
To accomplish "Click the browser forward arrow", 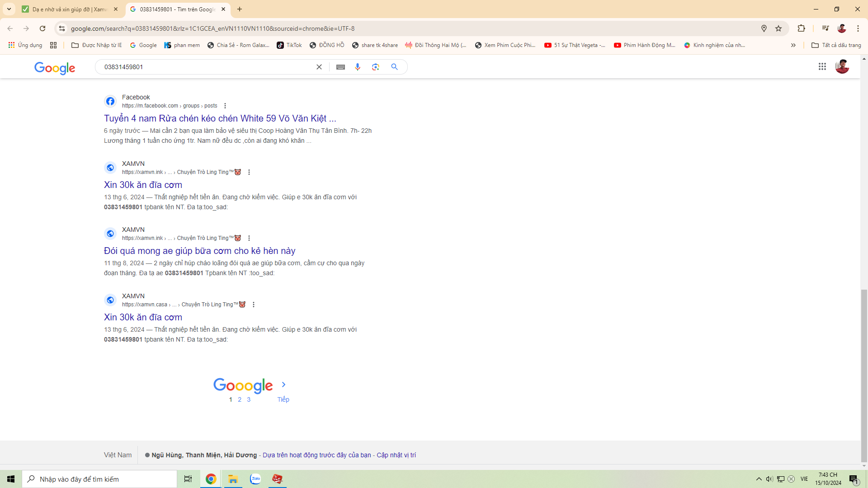I will tap(26, 28).
